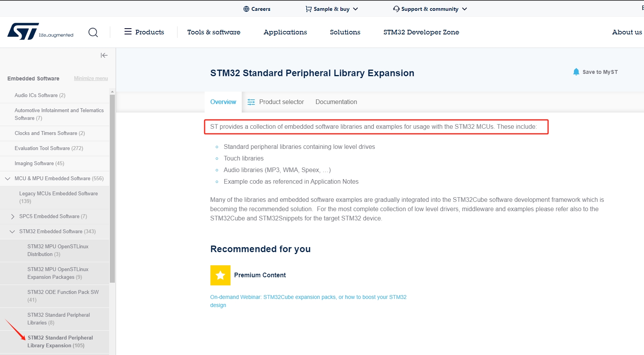Click the headset icon beside Support & community
The image size is (644, 355).
[396, 9]
